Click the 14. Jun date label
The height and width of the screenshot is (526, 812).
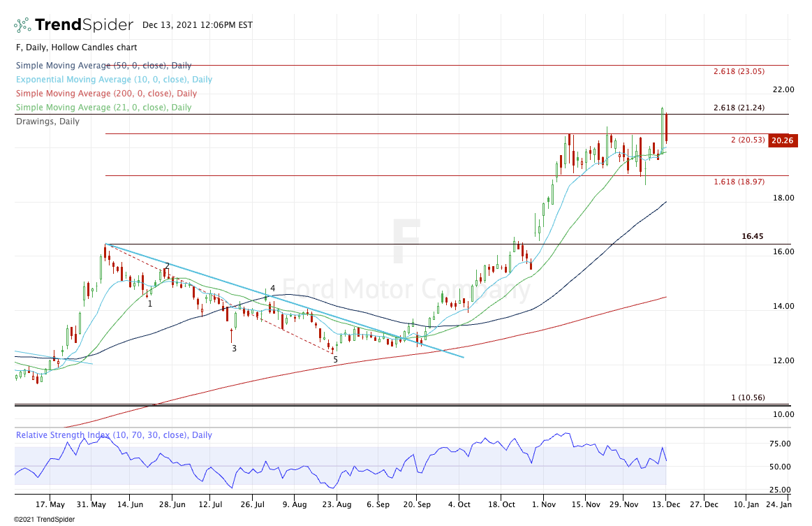tap(130, 505)
